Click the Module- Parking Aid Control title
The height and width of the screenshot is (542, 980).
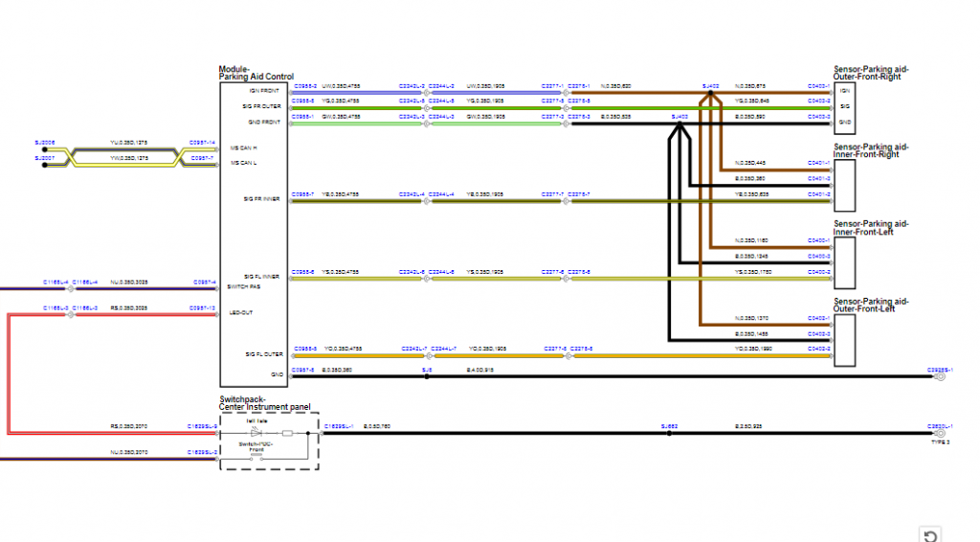256,73
